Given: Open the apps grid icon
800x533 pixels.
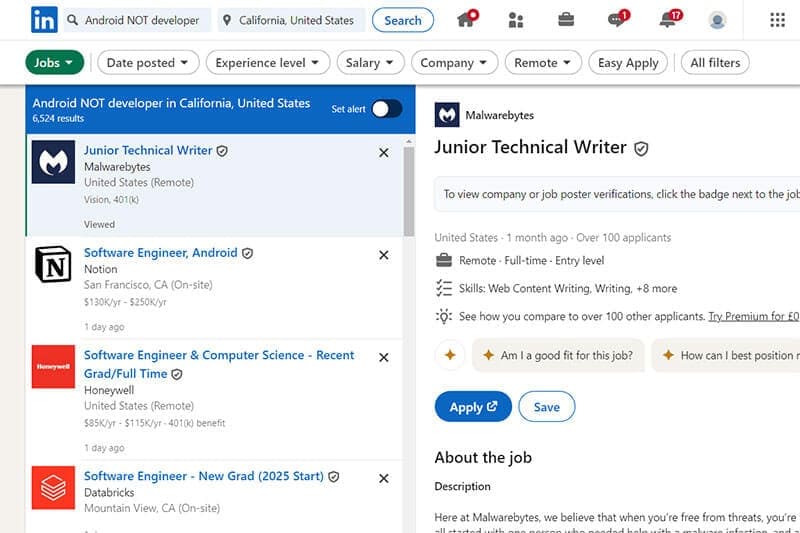Looking at the screenshot, I should click(777, 20).
